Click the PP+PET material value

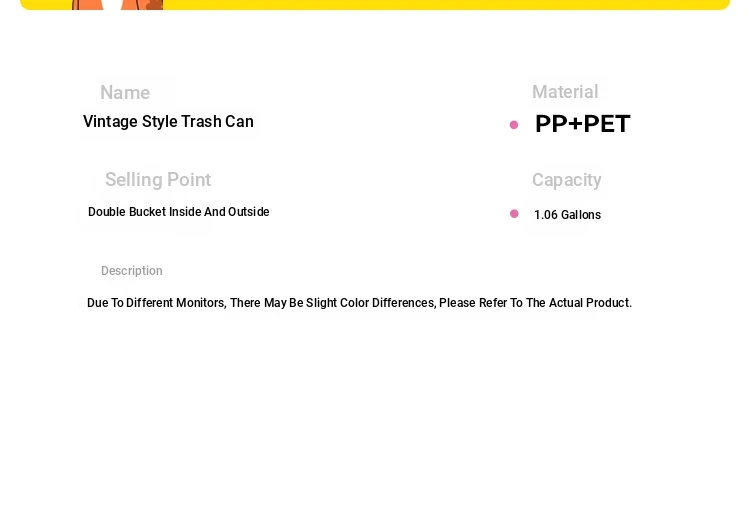(583, 124)
